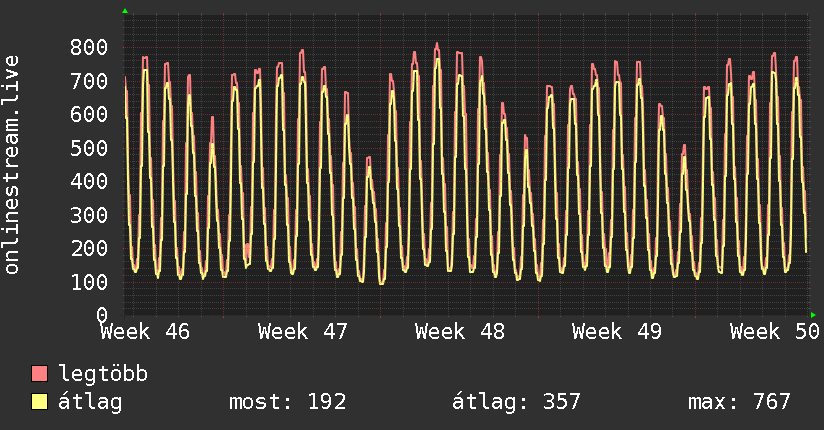
Task: Click the green arrow ending the x-axis
Action: [x=813, y=315]
